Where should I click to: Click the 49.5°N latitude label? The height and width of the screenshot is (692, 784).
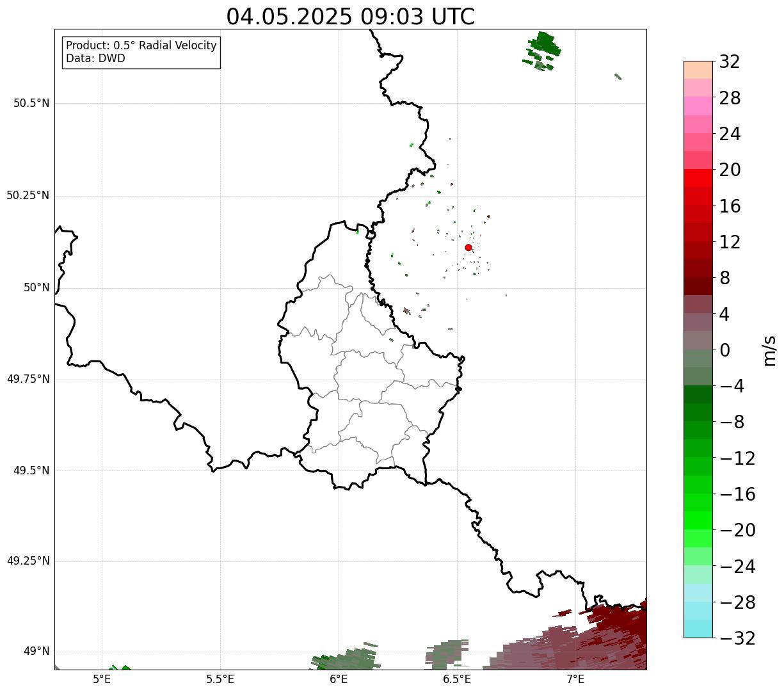31,471
